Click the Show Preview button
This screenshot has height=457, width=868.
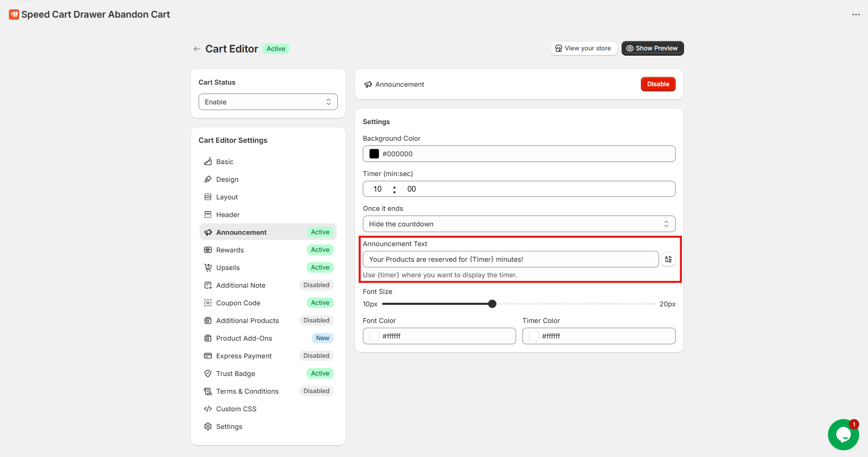652,48
